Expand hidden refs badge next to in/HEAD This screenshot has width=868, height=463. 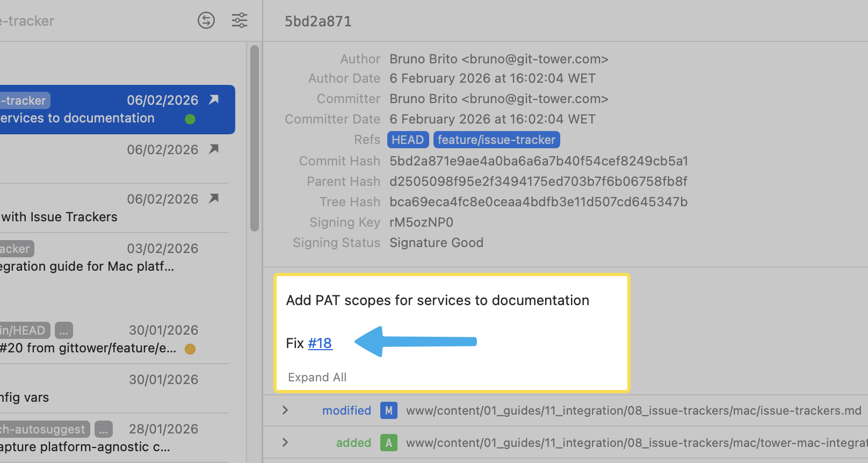point(63,330)
